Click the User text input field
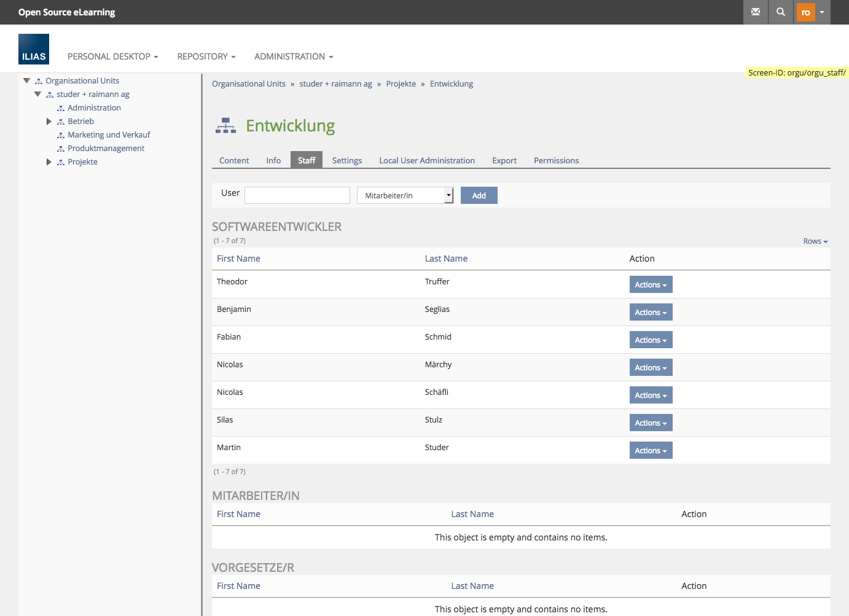The image size is (849, 616). 297,195
